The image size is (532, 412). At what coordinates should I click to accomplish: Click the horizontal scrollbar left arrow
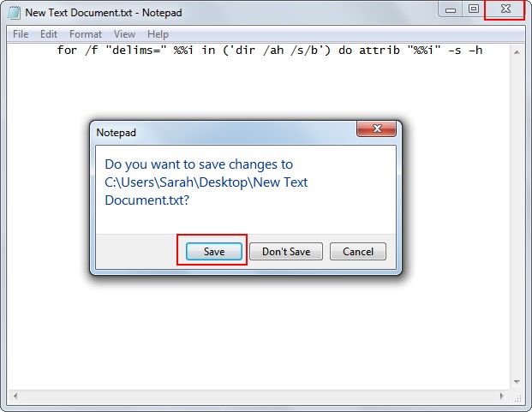(x=15, y=396)
